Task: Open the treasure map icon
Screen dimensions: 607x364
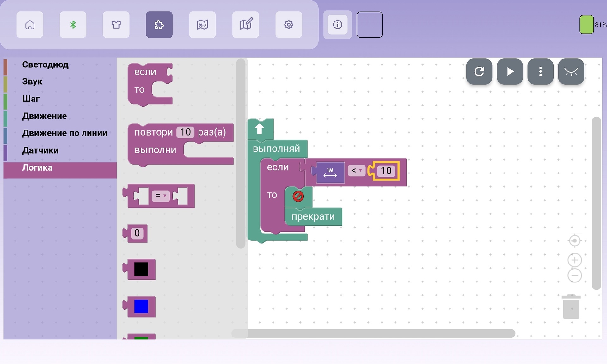Action: tap(202, 25)
